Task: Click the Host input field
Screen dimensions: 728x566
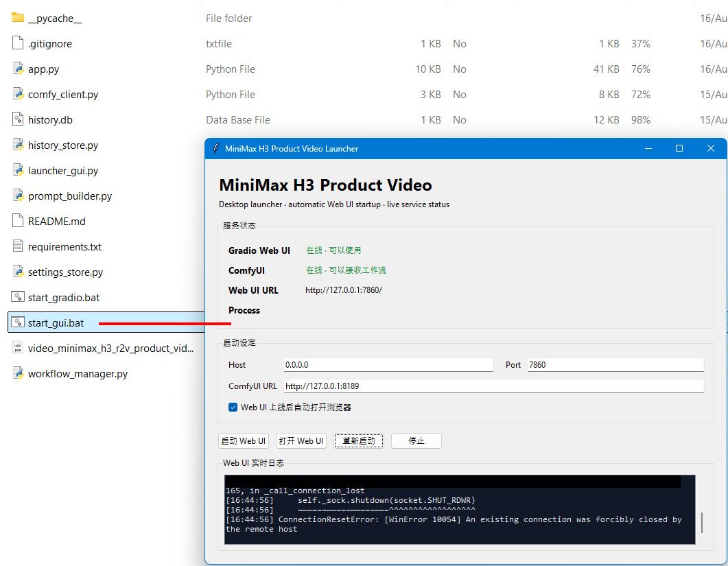Action: [x=388, y=365]
